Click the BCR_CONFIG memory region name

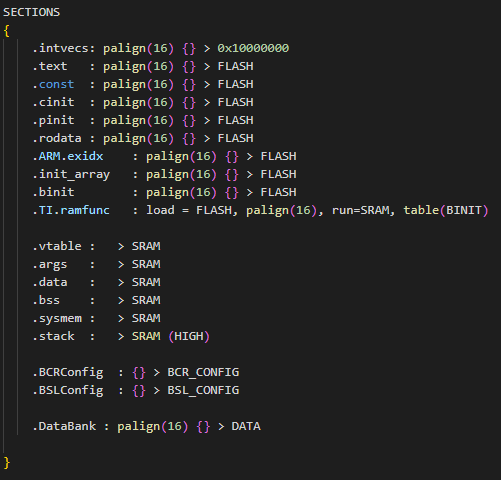click(x=203, y=372)
